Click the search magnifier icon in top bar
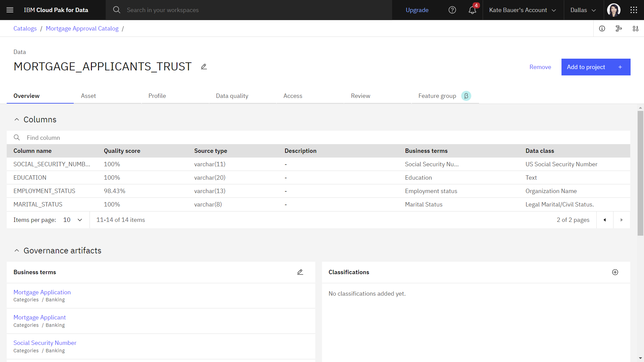Screen dimensions: 644x362 pos(116,10)
